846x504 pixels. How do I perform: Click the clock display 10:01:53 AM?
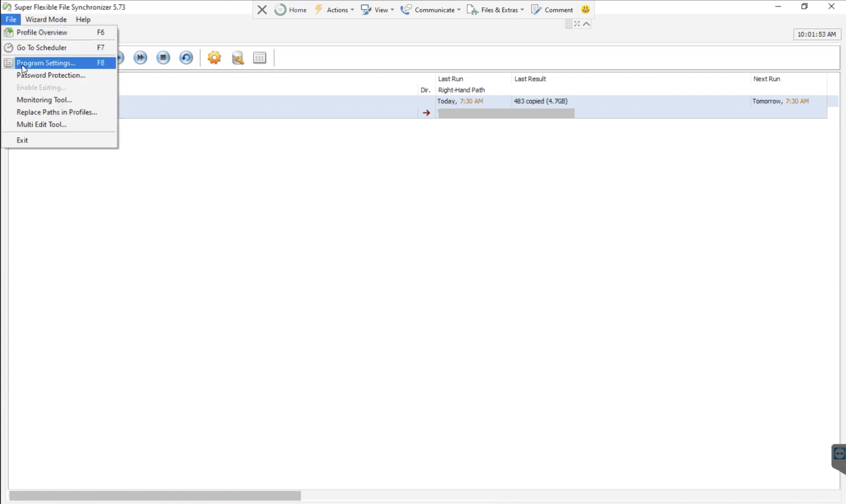[816, 34]
